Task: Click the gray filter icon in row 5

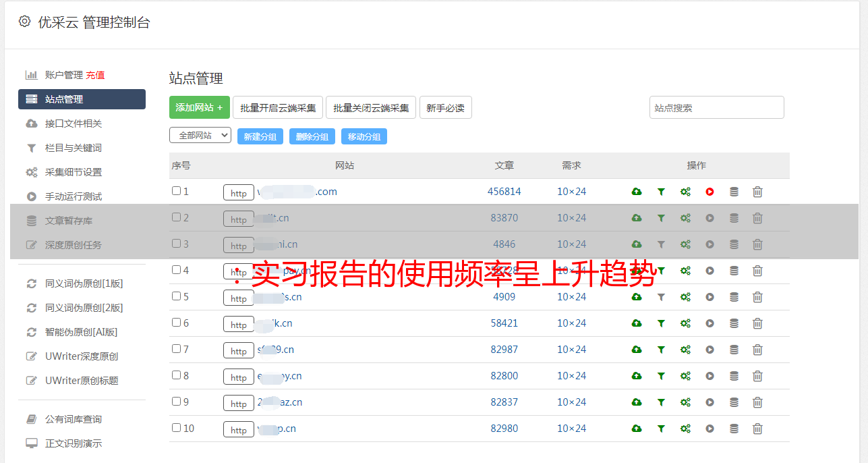Action: point(661,297)
